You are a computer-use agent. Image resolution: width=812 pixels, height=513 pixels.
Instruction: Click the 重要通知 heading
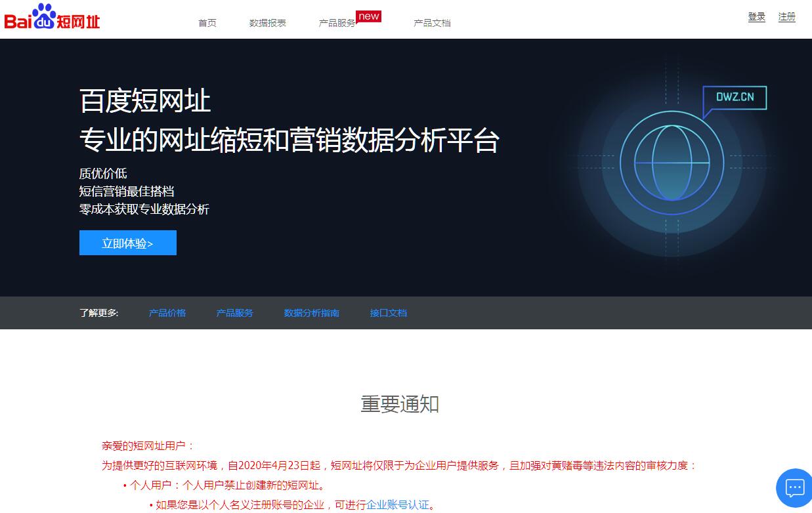tap(399, 404)
